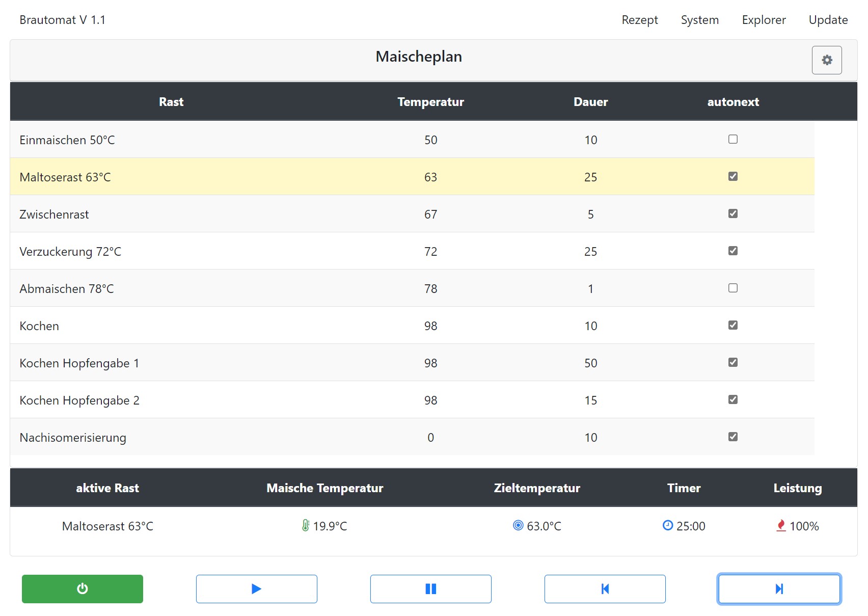Enable autonext for Einmaischen 50°C

point(733,139)
